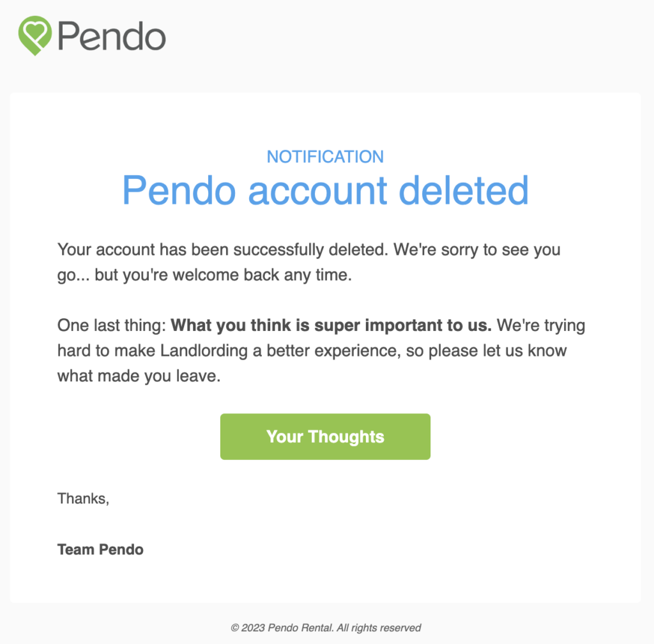Image resolution: width=654 pixels, height=644 pixels.
Task: Click the bold sentence about what you think
Action: point(331,325)
